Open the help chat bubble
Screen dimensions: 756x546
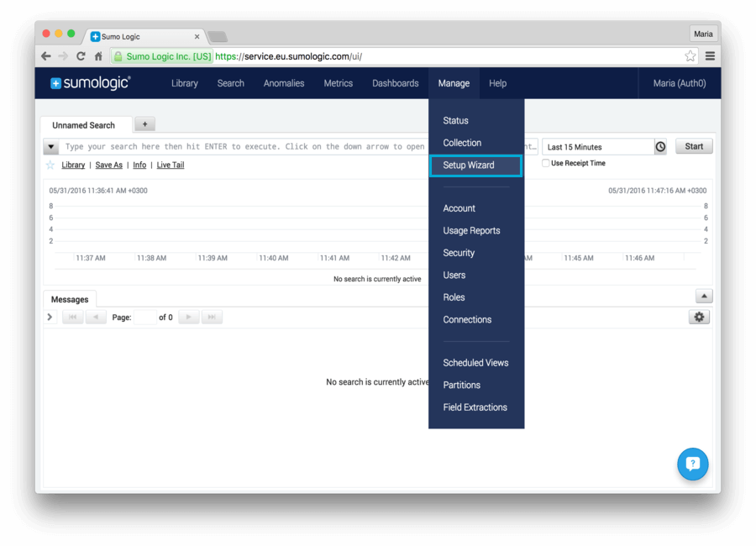click(x=692, y=464)
